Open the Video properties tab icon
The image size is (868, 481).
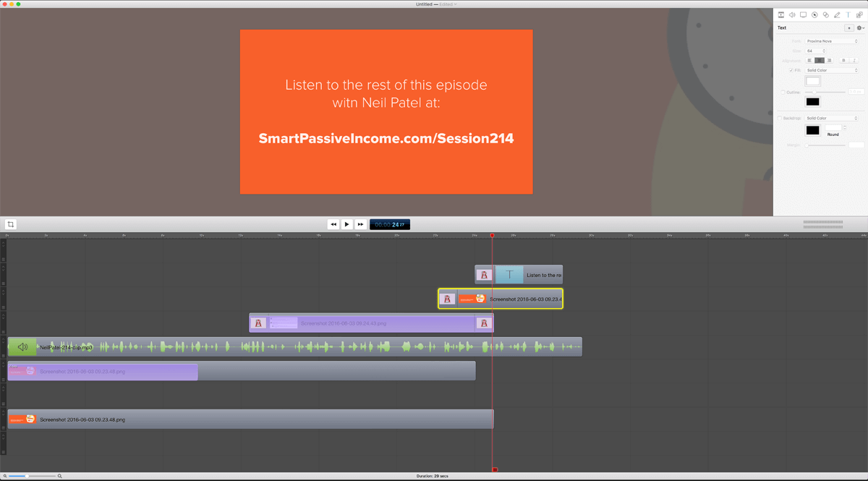781,14
